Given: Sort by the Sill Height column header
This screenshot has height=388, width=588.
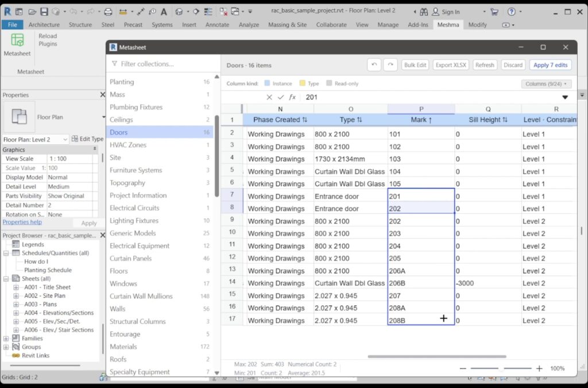Looking at the screenshot, I should pyautogui.click(x=488, y=120).
